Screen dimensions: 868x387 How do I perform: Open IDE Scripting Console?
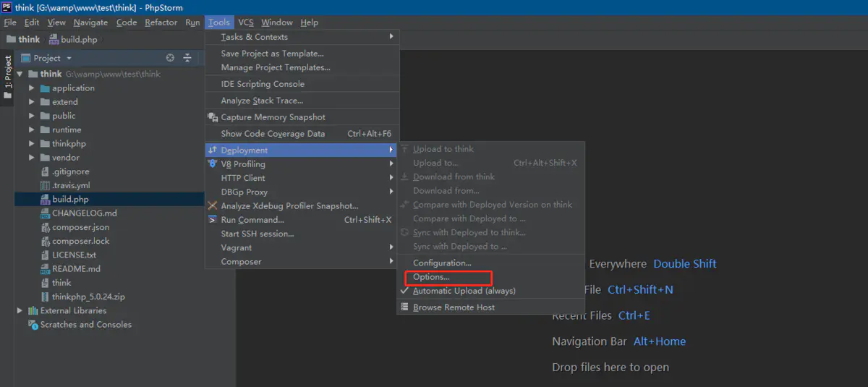263,84
